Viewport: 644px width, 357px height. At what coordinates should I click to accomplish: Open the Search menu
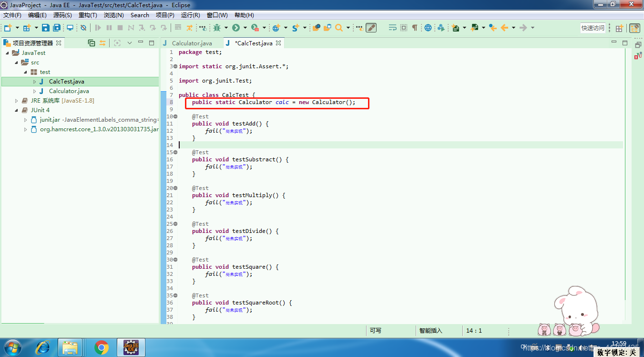(140, 15)
